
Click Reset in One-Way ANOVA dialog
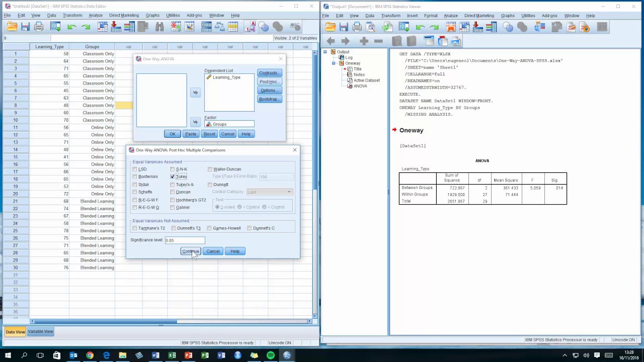tap(209, 134)
